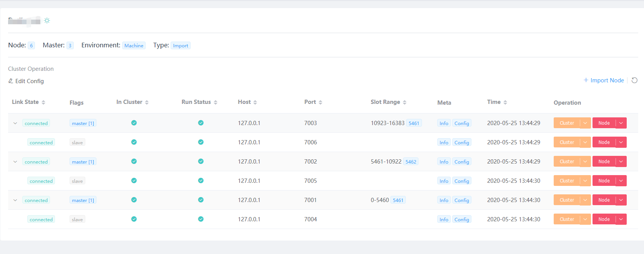Sort by Slot Range column
The image size is (644, 254).
(x=405, y=102)
